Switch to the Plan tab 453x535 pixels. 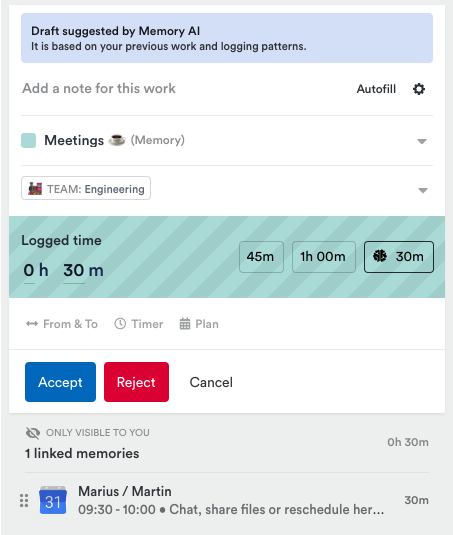(x=199, y=324)
